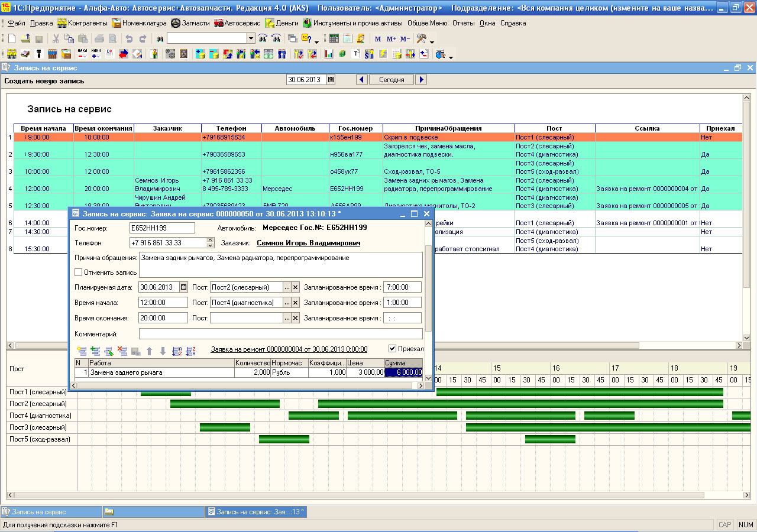This screenshot has height=532, width=757.
Task: Open selection for Пост2 (слесарный) via ellipsis button
Action: pos(287,287)
